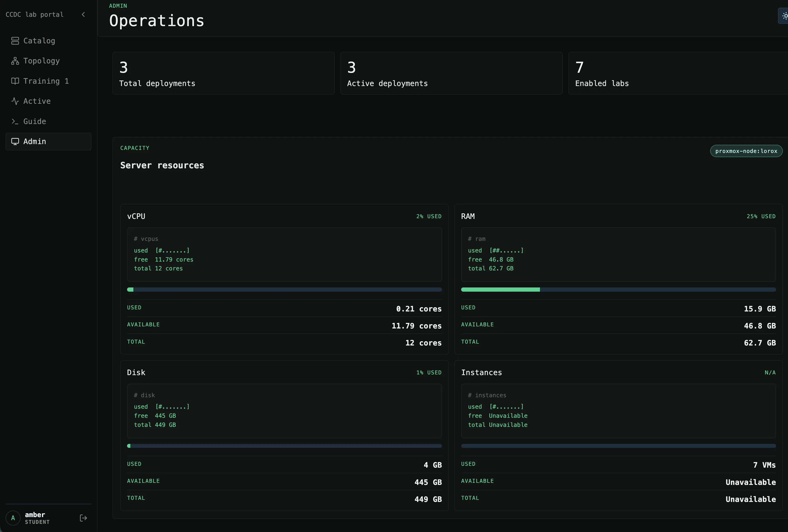Go to Topology in the sidebar
The height and width of the screenshot is (532, 788).
pyautogui.click(x=48, y=61)
